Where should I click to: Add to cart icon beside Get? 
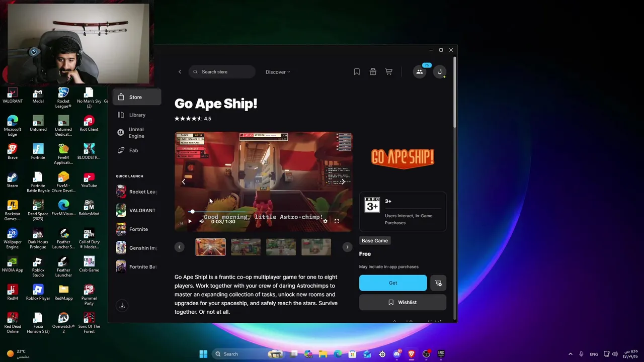pyautogui.click(x=438, y=283)
